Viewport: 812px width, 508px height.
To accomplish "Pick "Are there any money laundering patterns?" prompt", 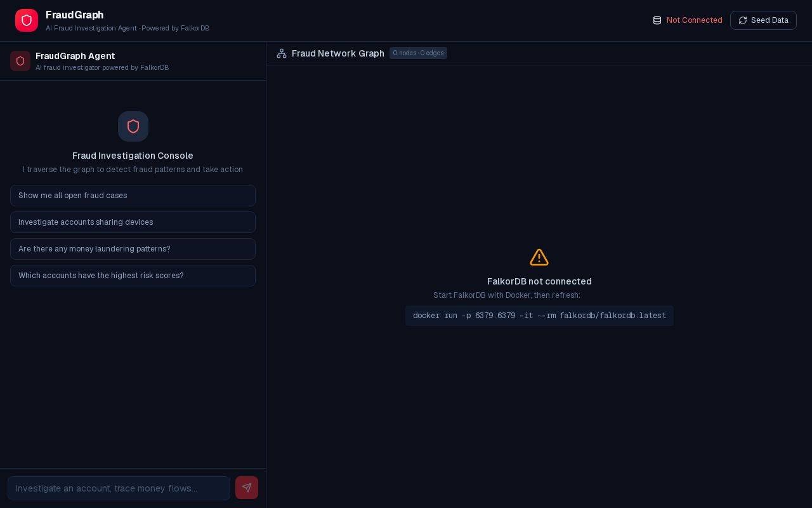I will pyautogui.click(x=133, y=249).
